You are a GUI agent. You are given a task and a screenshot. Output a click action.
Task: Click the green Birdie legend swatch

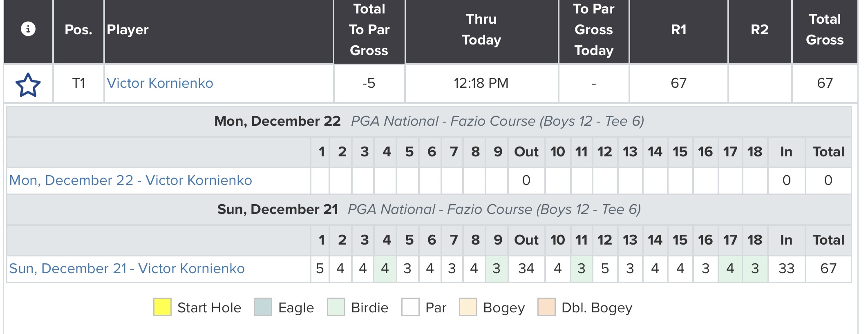[x=336, y=307]
